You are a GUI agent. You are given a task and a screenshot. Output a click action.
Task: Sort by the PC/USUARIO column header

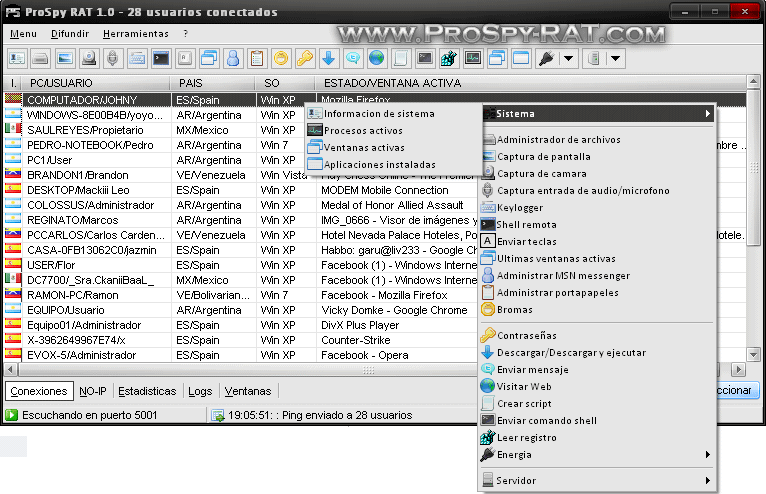pyautogui.click(x=96, y=83)
